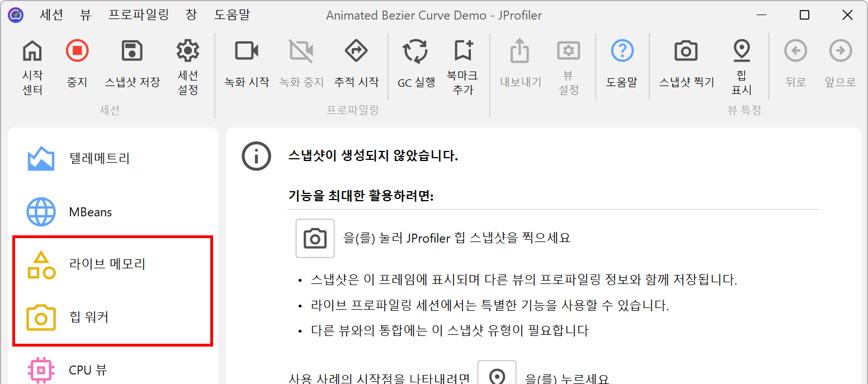Open 라이브 메모리 sidebar section
The height and width of the screenshot is (384, 868).
[112, 264]
